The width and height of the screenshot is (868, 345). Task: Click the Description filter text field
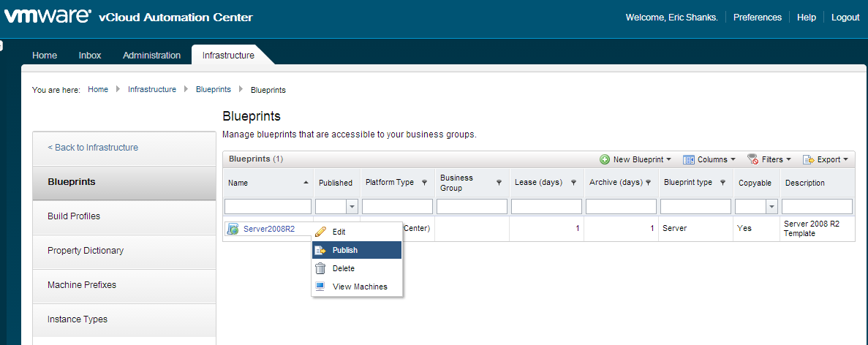click(817, 207)
